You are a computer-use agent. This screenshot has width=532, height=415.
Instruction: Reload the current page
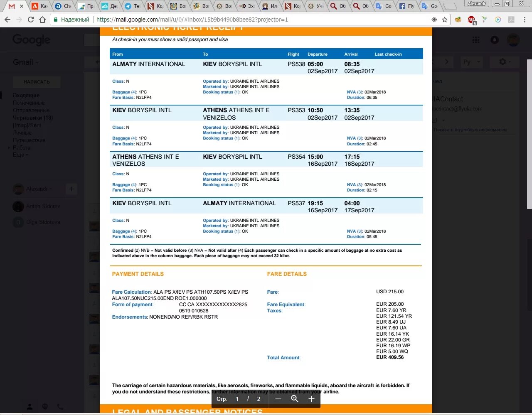(x=31, y=20)
